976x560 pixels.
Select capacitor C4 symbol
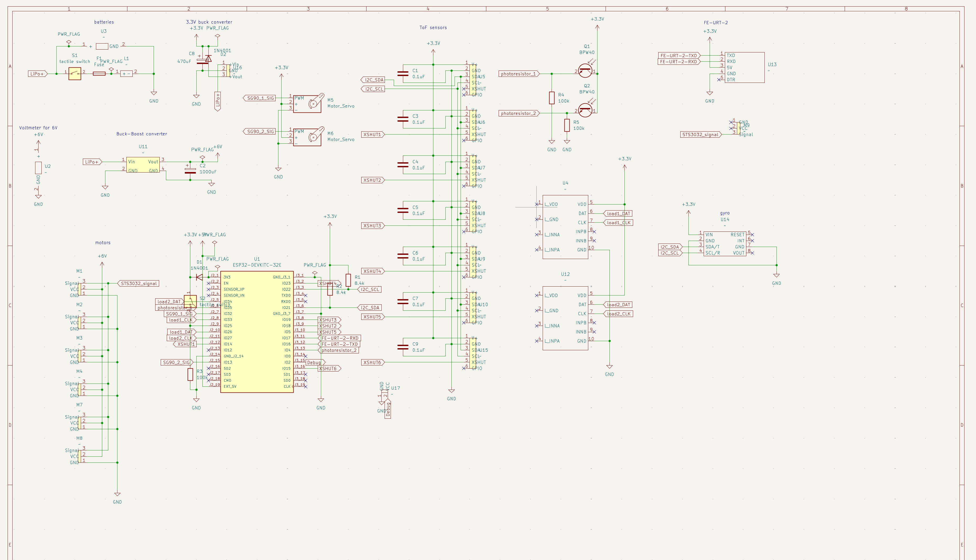point(403,165)
